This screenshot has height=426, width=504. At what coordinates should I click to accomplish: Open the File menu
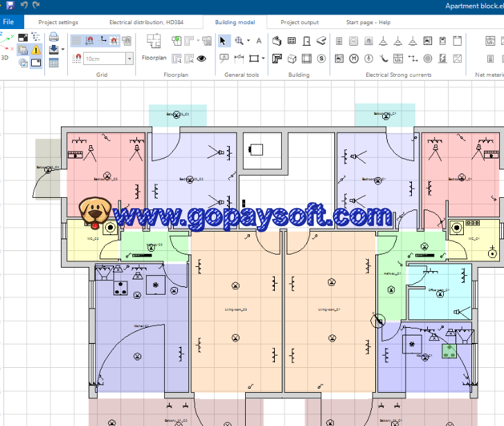click(x=8, y=22)
